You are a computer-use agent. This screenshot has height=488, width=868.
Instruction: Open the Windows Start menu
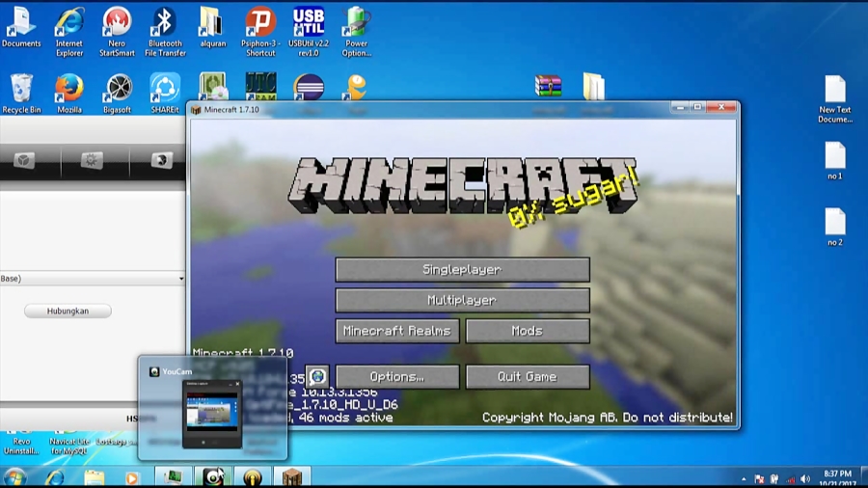coord(14,477)
